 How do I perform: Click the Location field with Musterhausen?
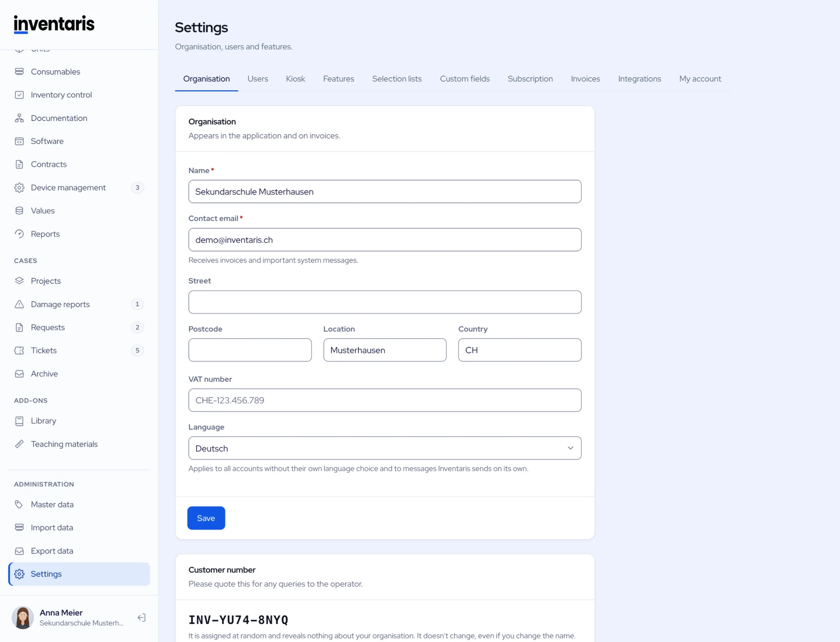click(385, 350)
